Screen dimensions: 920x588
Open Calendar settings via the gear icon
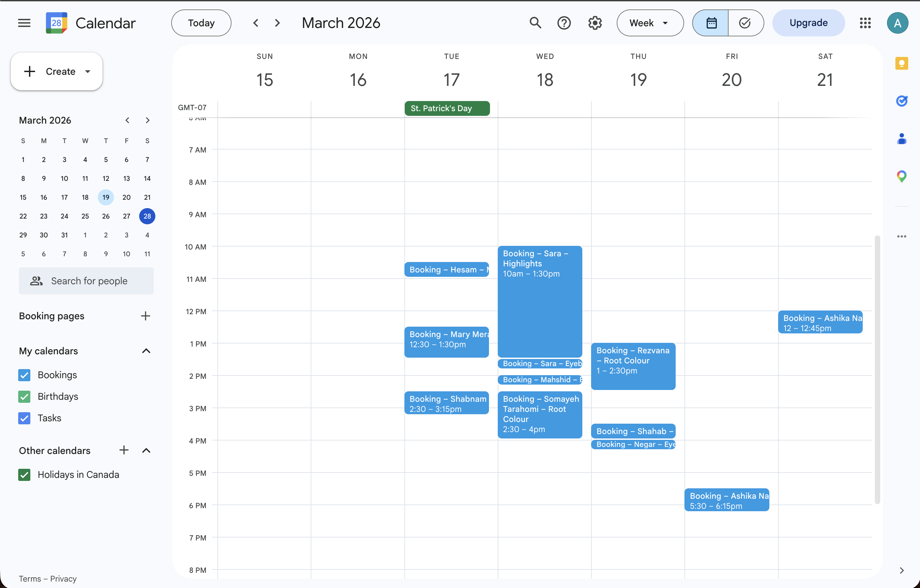[594, 23]
